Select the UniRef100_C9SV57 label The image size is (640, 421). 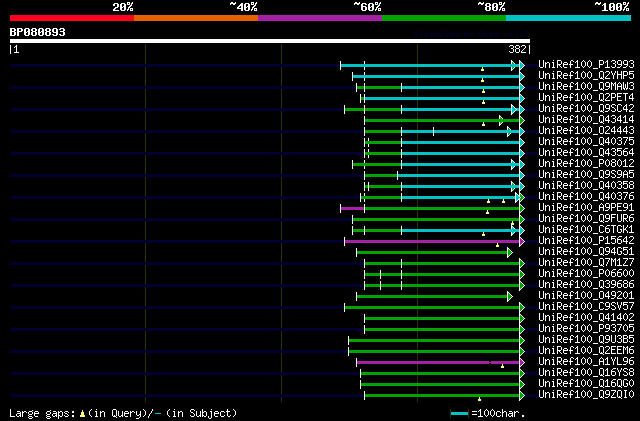click(x=586, y=307)
